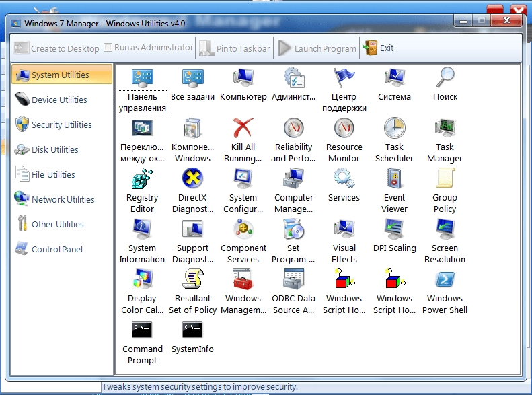Select the Task Manager icon
Screen dimensions: 532x395
tap(445, 129)
